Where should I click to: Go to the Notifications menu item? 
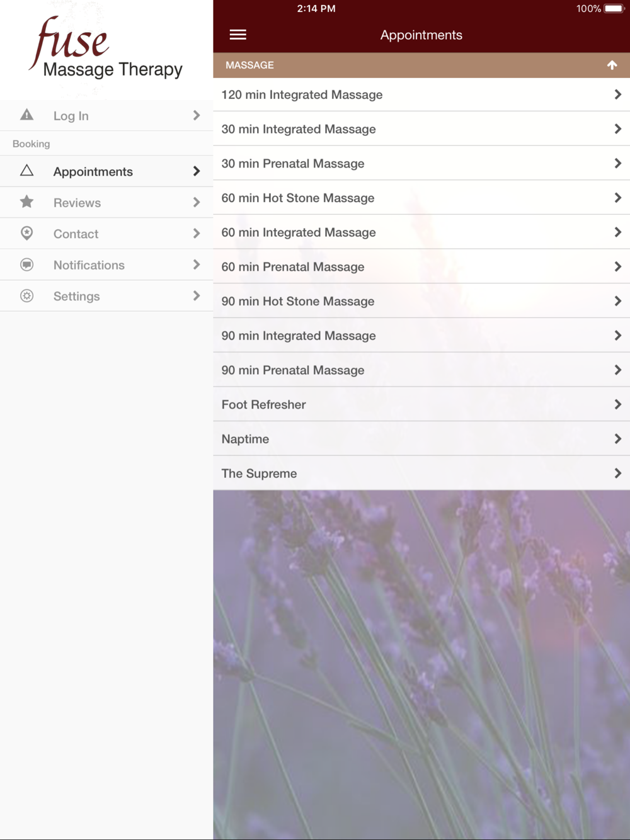106,264
